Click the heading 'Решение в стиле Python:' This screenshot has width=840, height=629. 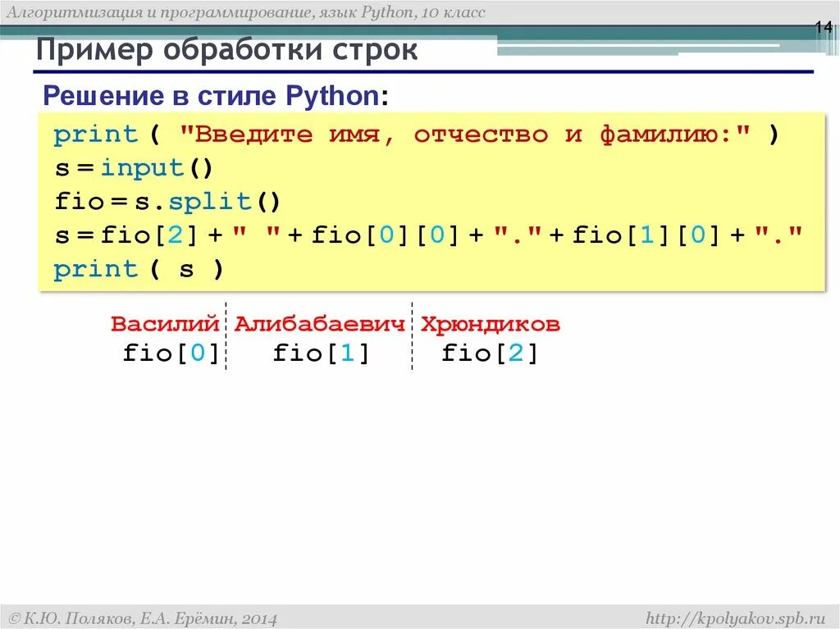216,96
